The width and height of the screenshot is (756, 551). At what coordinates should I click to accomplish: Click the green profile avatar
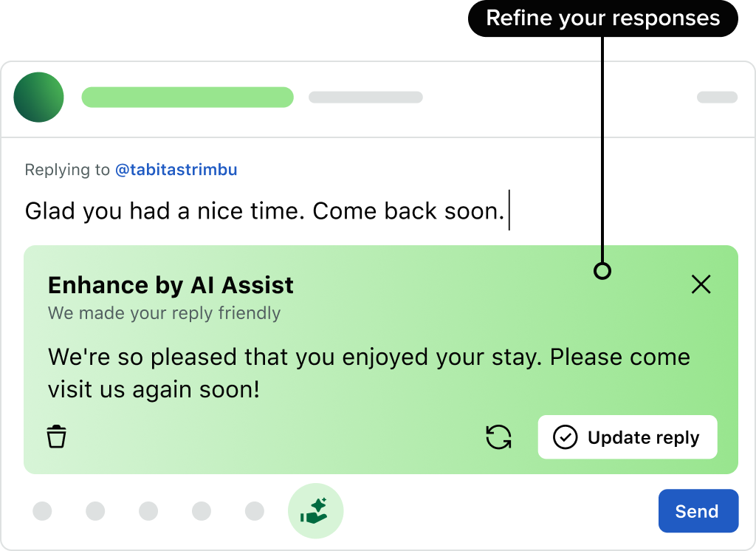pyautogui.click(x=39, y=97)
